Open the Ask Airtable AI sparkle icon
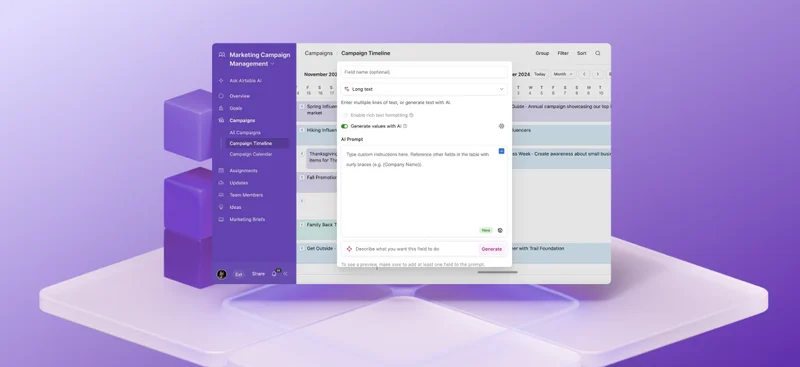800x367 pixels. pyautogui.click(x=221, y=81)
